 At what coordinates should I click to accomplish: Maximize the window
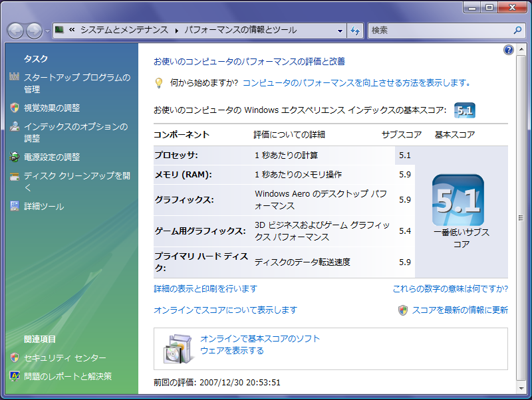tap(489, 7)
